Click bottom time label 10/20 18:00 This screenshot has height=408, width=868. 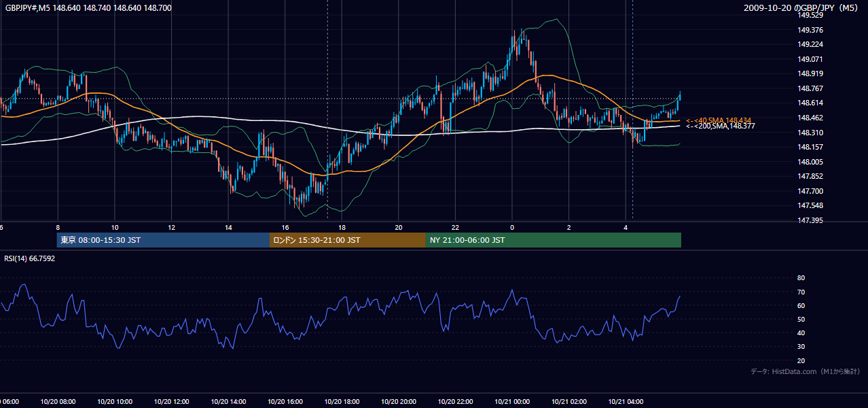coord(342,402)
